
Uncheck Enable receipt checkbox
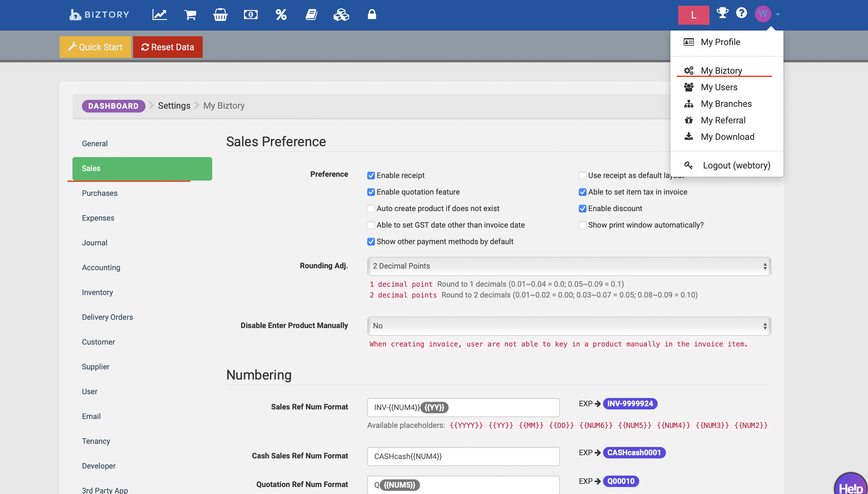(x=371, y=175)
